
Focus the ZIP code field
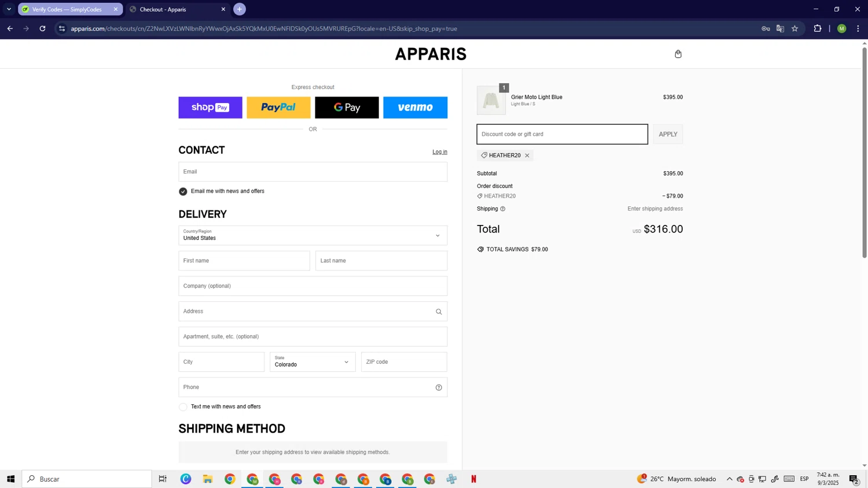tap(404, 362)
